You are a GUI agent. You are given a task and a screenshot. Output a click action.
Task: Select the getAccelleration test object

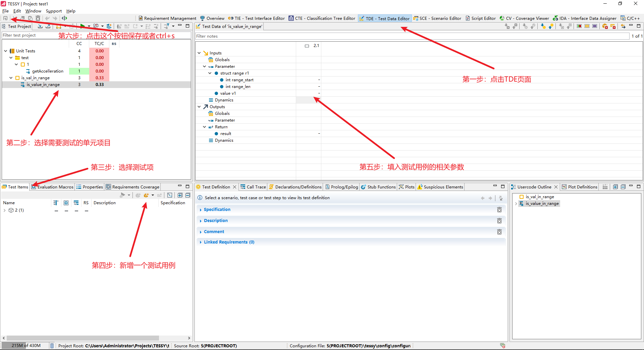48,71
